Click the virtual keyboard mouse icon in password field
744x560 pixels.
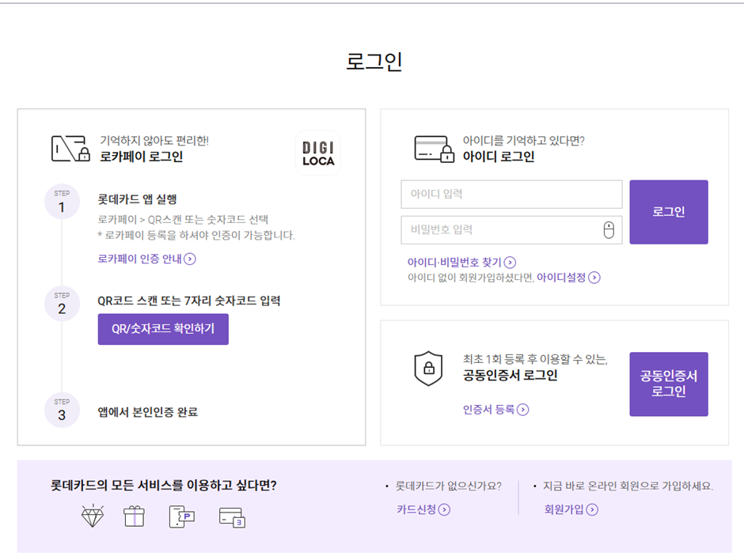609,230
